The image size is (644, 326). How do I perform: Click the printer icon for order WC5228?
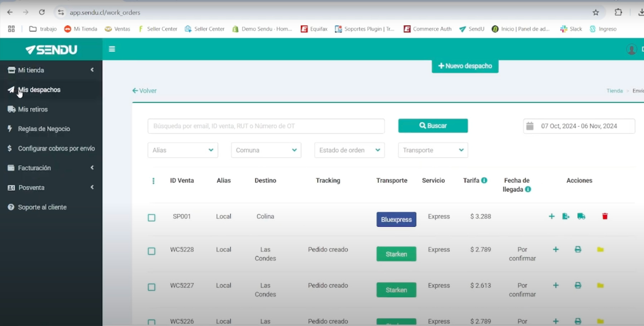tap(578, 250)
